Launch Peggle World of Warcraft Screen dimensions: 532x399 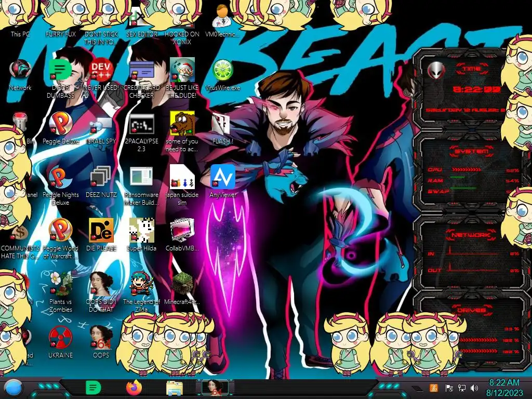coord(60,239)
